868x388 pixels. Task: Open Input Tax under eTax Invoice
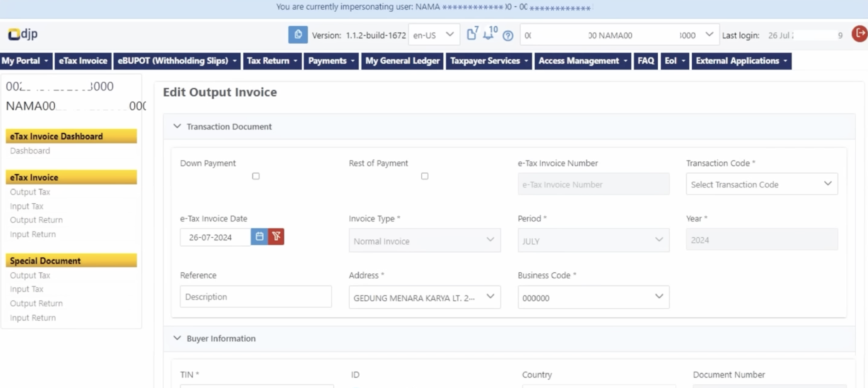(27, 206)
